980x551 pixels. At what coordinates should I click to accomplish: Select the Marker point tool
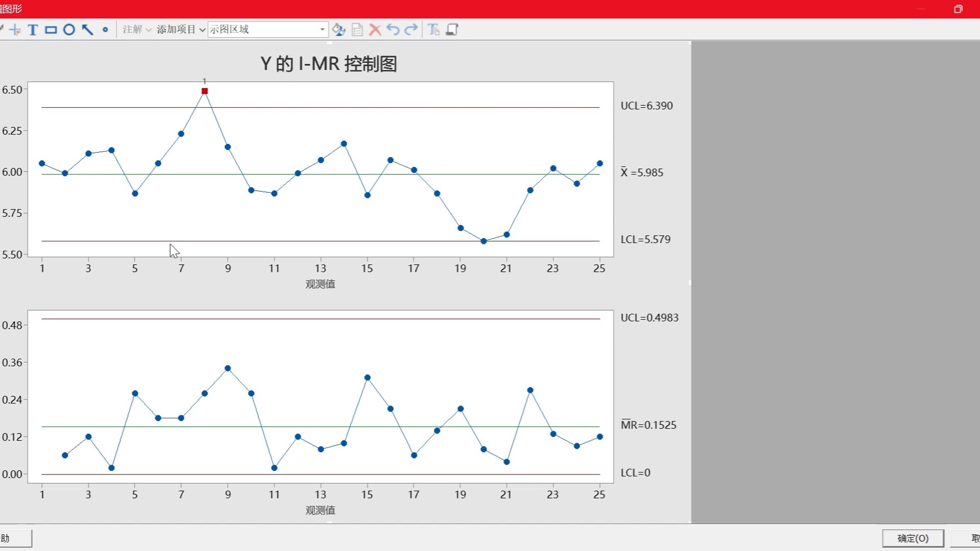point(106,30)
